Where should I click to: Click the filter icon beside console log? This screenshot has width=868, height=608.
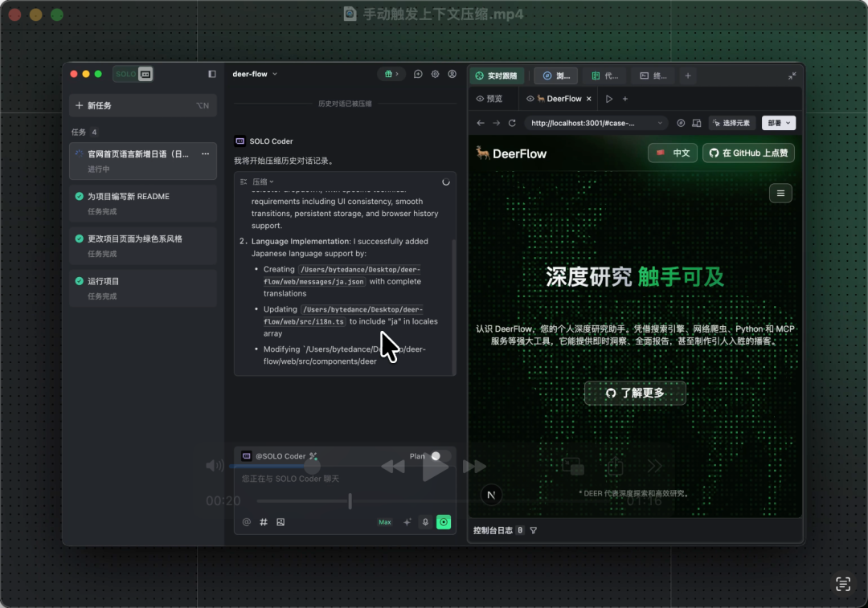coord(534,531)
